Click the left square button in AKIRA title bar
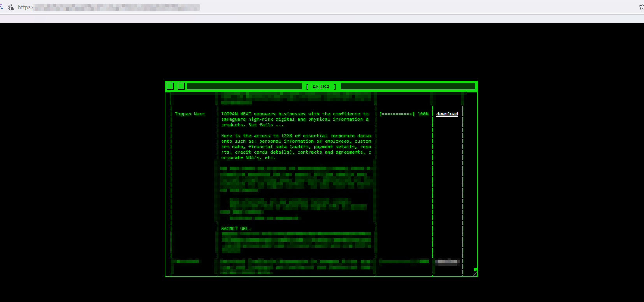Viewport: 644px width, 302px height. click(170, 86)
